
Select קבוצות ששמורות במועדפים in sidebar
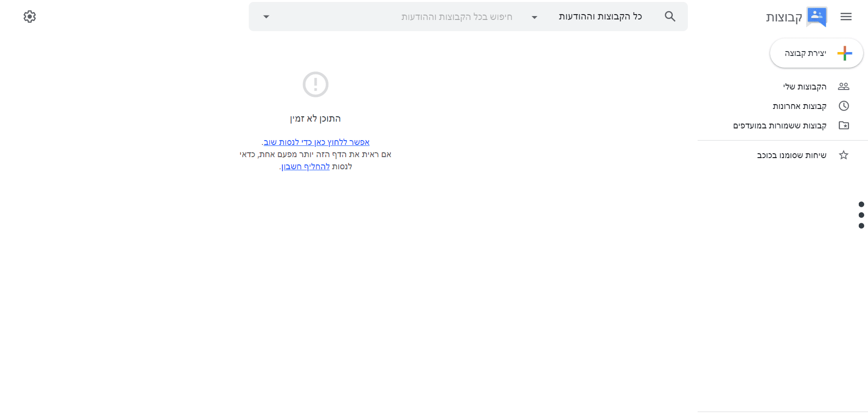point(779,126)
